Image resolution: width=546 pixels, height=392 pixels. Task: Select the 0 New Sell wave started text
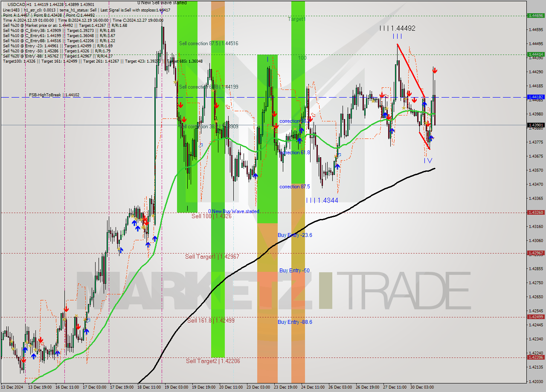tap(162, 3)
